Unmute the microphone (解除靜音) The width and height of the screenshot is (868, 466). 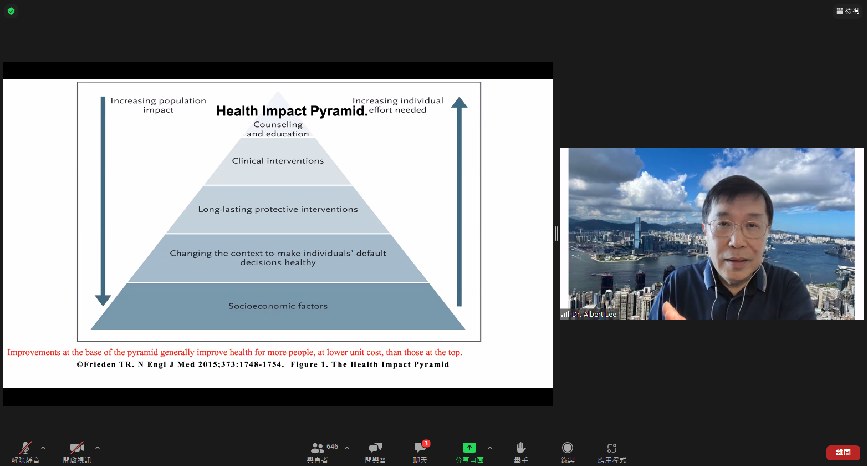pyautogui.click(x=25, y=448)
